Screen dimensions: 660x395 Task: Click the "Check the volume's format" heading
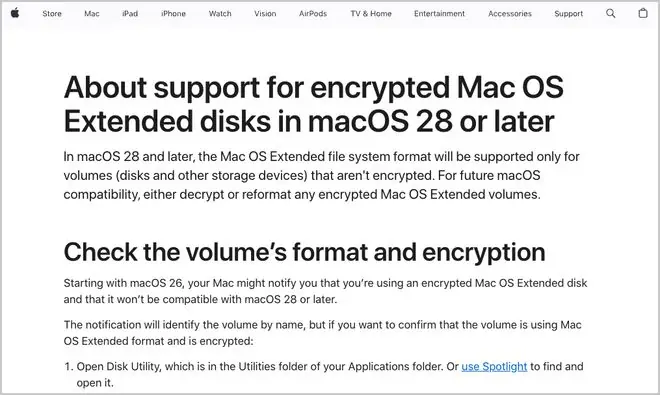tap(304, 252)
